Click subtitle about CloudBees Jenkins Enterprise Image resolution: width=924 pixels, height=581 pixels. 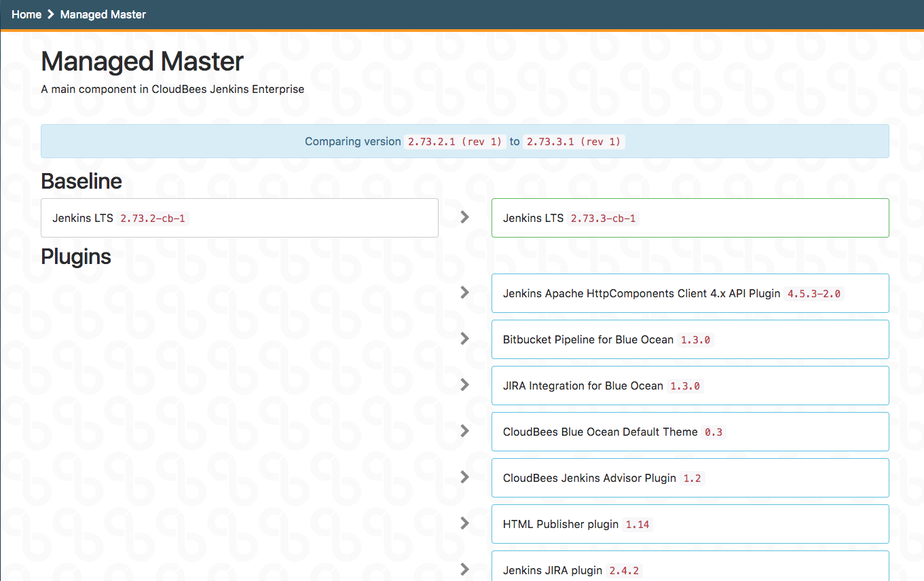[x=172, y=89]
